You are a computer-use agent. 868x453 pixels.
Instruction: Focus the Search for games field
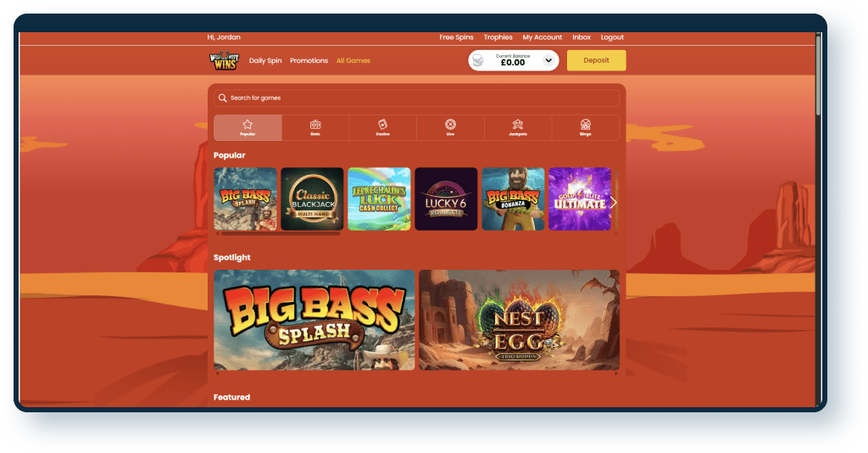(x=416, y=98)
